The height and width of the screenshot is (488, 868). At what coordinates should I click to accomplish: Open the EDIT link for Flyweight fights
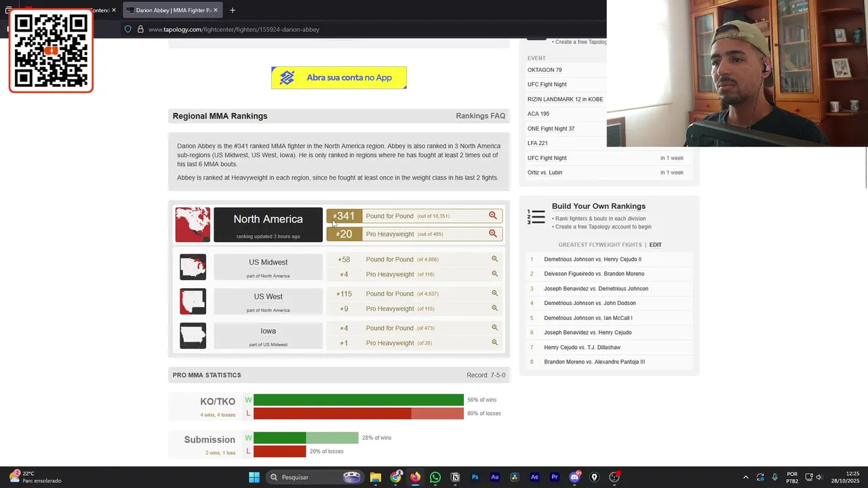click(x=655, y=245)
